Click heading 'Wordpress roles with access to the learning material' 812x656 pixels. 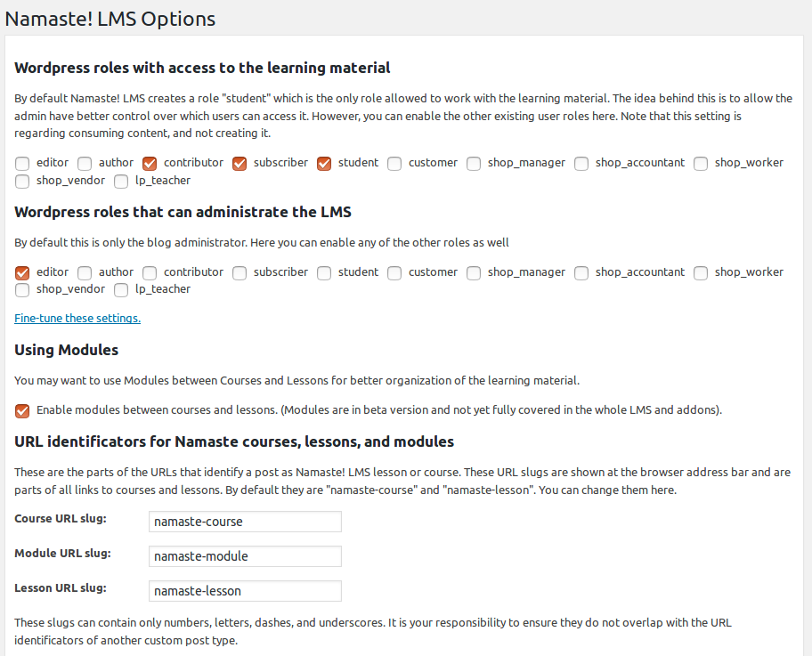click(202, 68)
